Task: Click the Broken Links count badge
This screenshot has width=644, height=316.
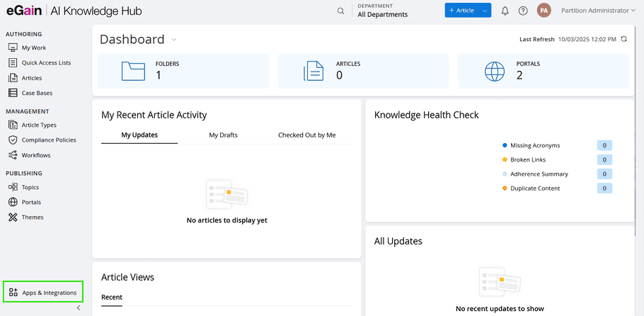Action: [604, 160]
